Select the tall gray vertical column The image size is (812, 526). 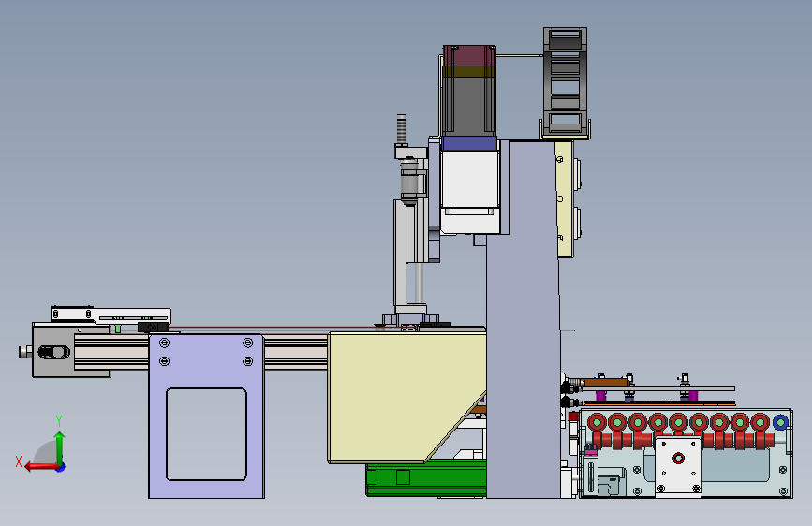[523, 318]
